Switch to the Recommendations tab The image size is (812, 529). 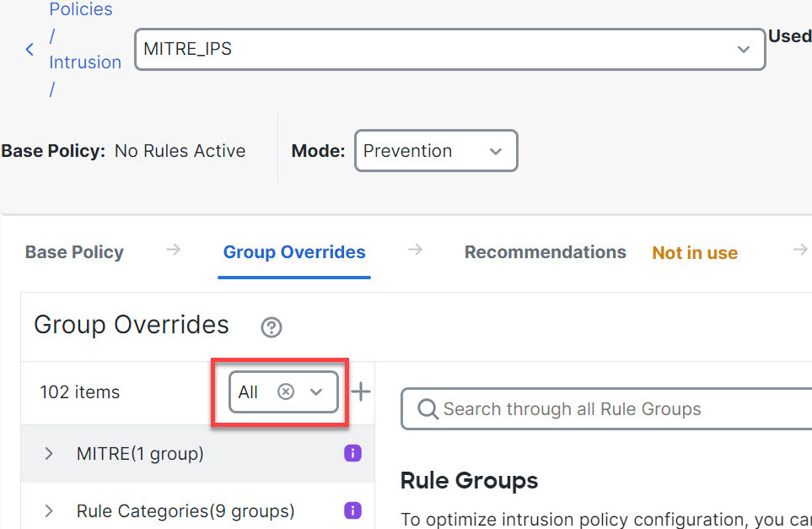[545, 252]
